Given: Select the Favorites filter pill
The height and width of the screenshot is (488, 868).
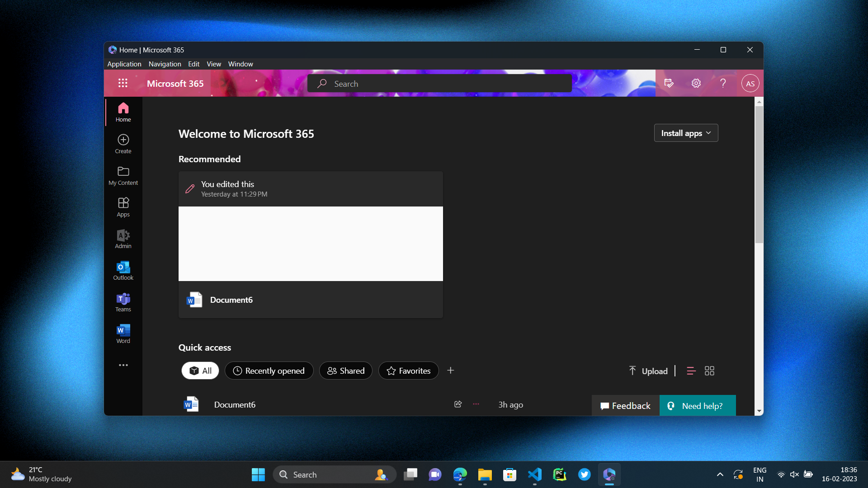Looking at the screenshot, I should 408,371.
